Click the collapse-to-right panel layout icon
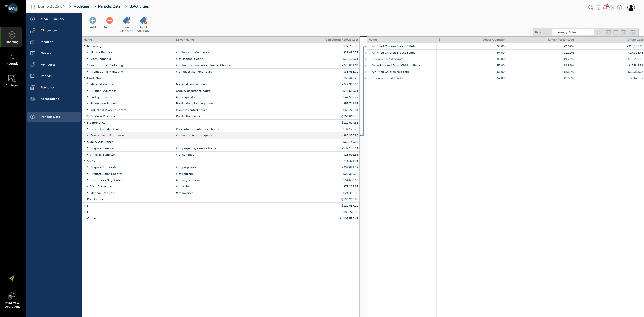The width and height of the screenshot is (644, 317). (x=623, y=32)
